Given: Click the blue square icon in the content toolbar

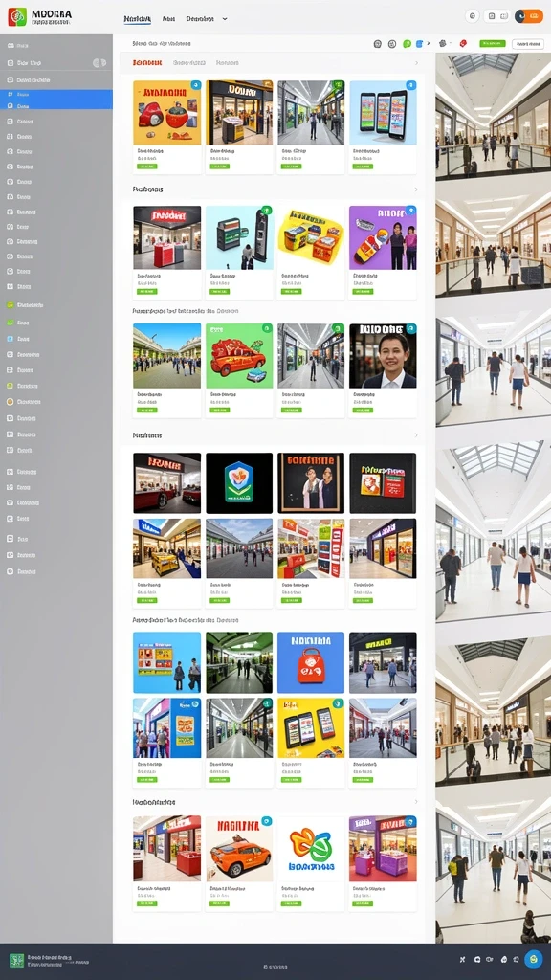Looking at the screenshot, I should tap(419, 44).
